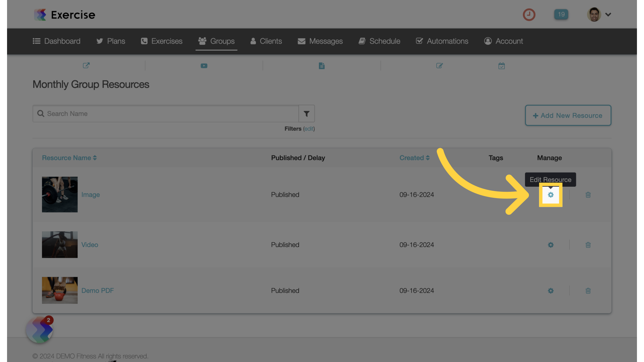The height and width of the screenshot is (362, 644).
Task: Click the Edit Resource gear icon
Action: (551, 194)
